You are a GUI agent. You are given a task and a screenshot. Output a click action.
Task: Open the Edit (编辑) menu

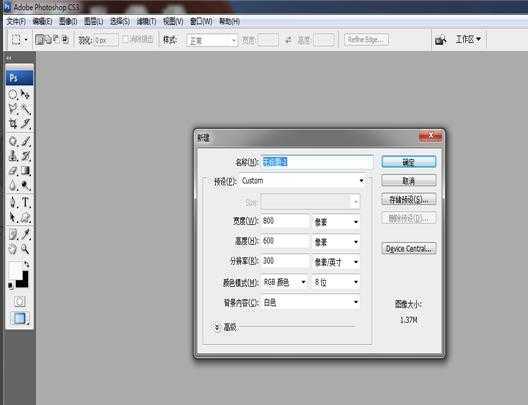point(42,22)
